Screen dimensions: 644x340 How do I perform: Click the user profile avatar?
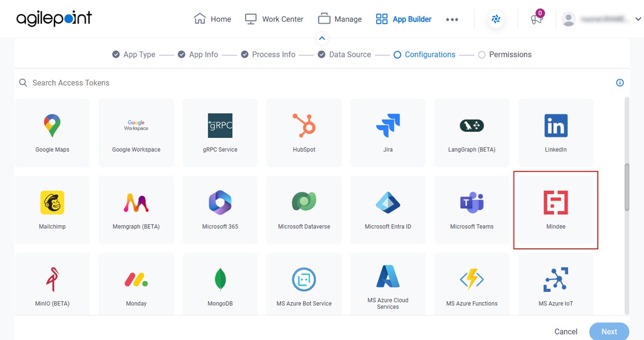(569, 19)
